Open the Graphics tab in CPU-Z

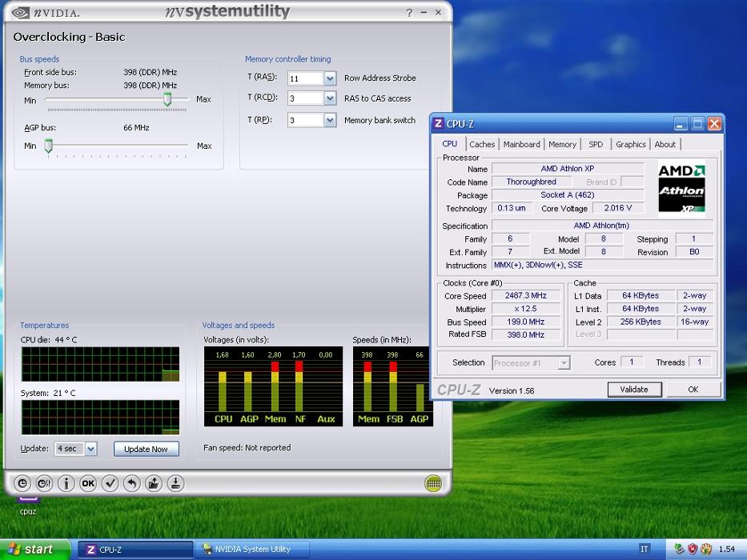(630, 144)
